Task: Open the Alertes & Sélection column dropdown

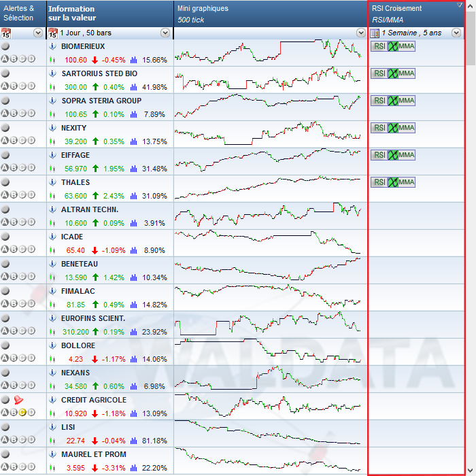Action: 38,33
